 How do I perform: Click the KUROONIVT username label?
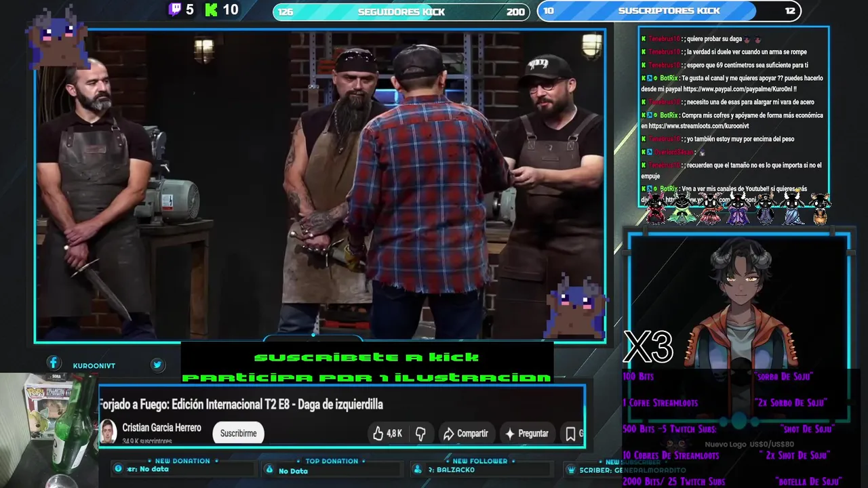[94, 365]
